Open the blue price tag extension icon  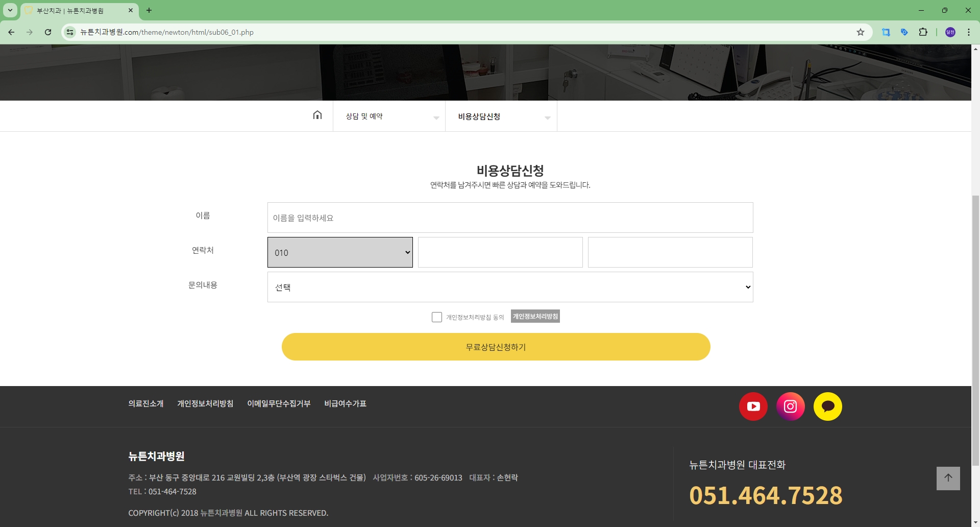coord(904,32)
